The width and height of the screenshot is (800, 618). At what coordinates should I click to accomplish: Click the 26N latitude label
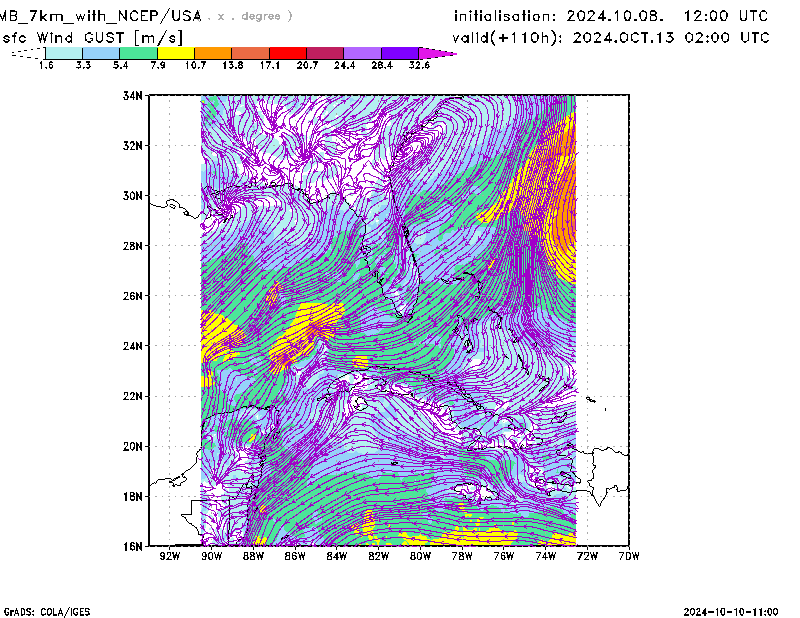pyautogui.click(x=133, y=295)
